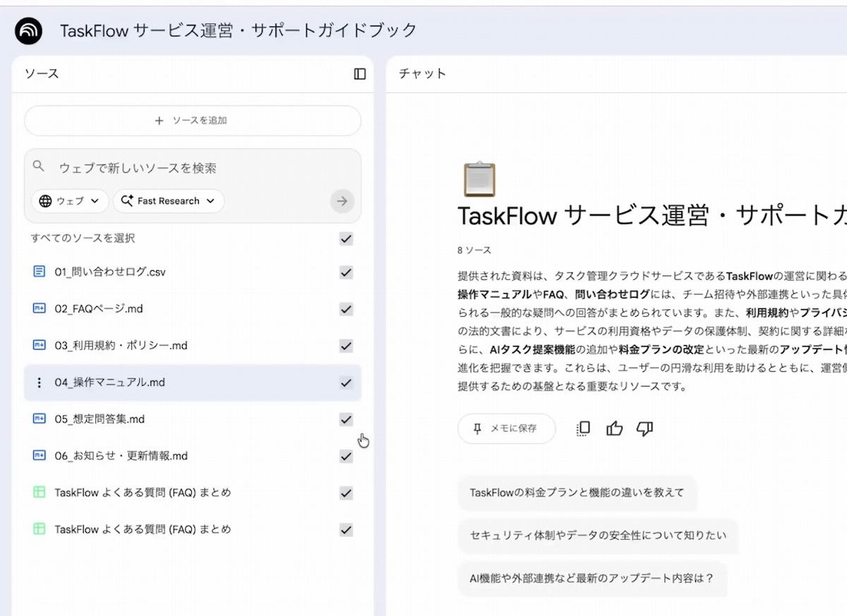Image resolution: width=847 pixels, height=616 pixels.
Task: Click the ソースを追加 button
Action: [193, 121]
